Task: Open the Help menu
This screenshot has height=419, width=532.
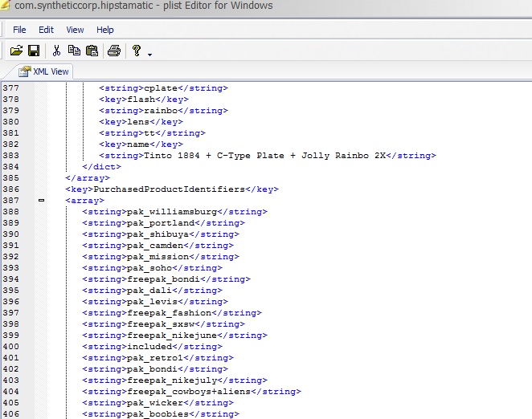Action: (105, 30)
